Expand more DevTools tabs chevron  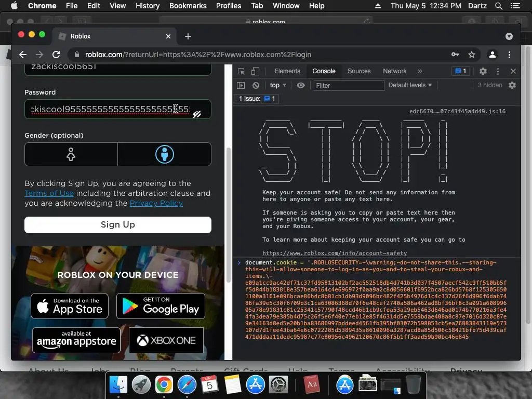coord(420,71)
